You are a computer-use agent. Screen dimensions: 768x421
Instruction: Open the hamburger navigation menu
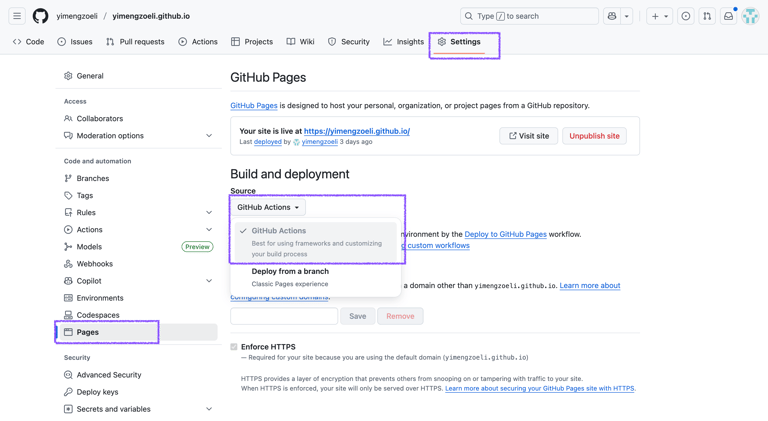point(17,16)
